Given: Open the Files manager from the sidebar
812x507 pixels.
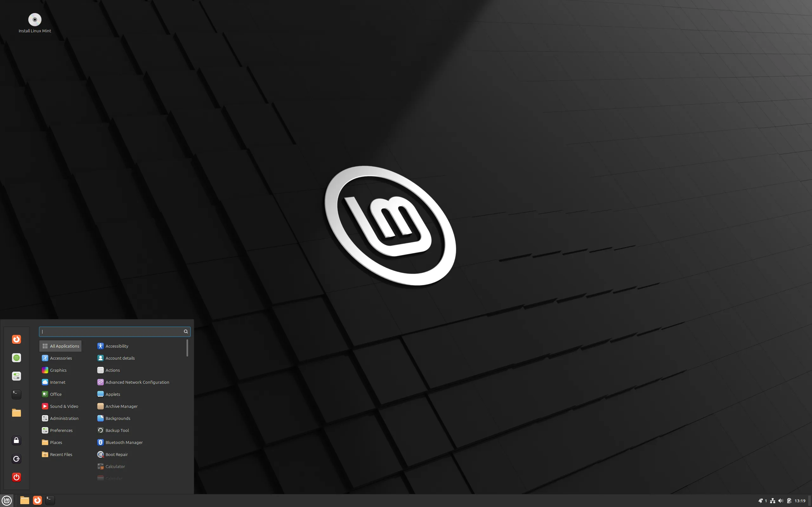Looking at the screenshot, I should 16,413.
